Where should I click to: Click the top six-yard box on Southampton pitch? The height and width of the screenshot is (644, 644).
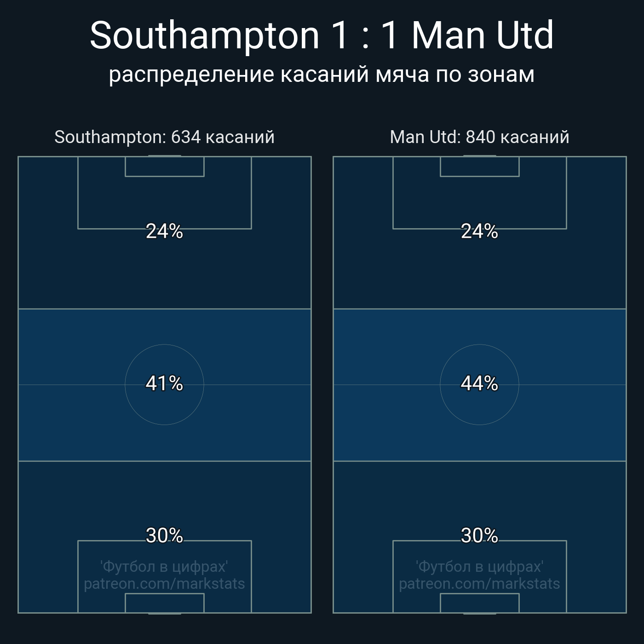click(x=164, y=167)
